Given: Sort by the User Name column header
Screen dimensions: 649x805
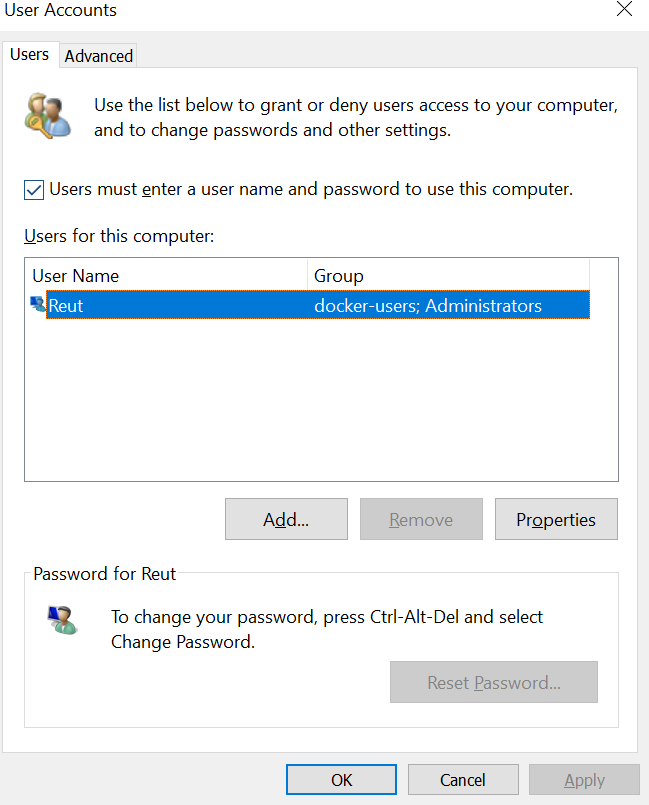Looking at the screenshot, I should (166, 275).
